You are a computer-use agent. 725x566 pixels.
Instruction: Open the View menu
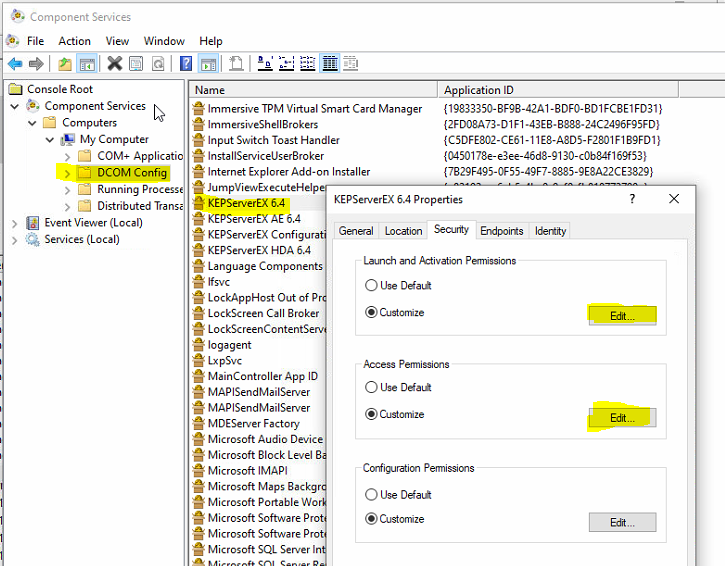click(117, 41)
